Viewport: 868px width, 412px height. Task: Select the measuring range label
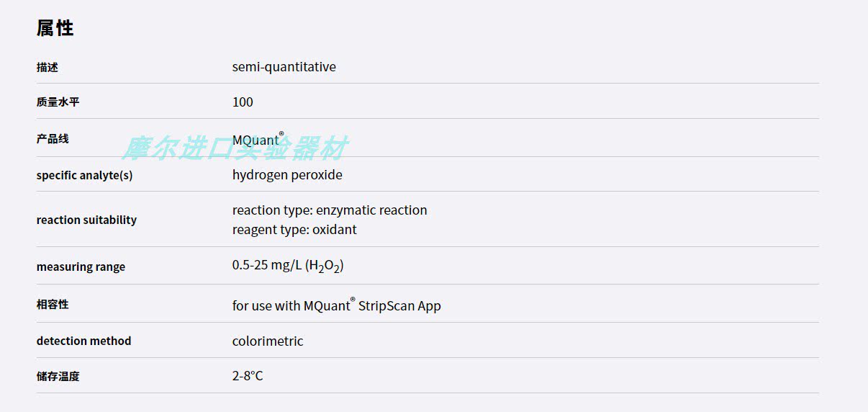81,267
